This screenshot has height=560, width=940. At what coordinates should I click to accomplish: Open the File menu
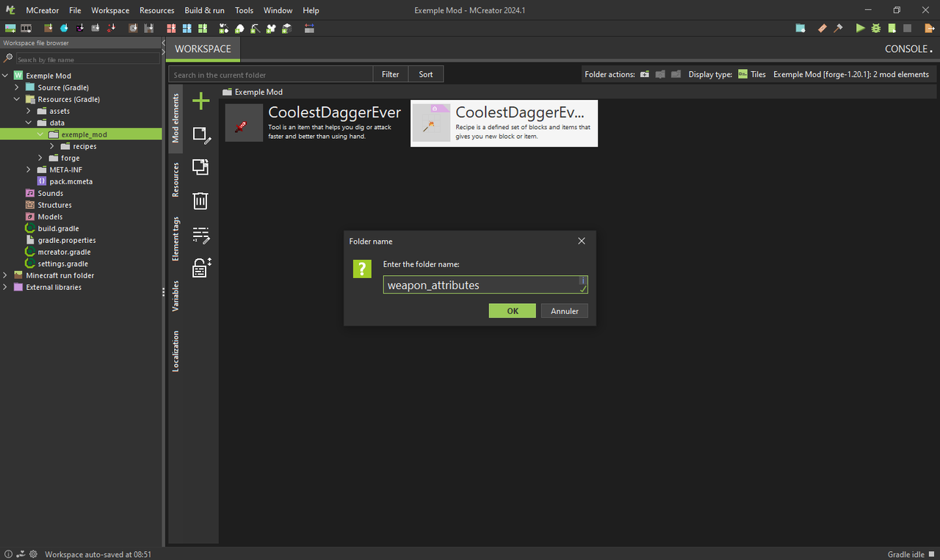[75, 10]
